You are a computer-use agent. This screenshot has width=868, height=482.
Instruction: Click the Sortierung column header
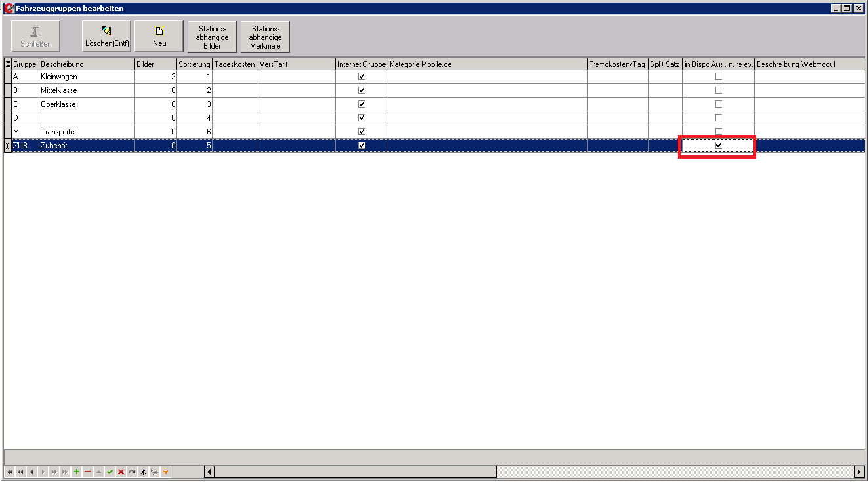coord(194,64)
